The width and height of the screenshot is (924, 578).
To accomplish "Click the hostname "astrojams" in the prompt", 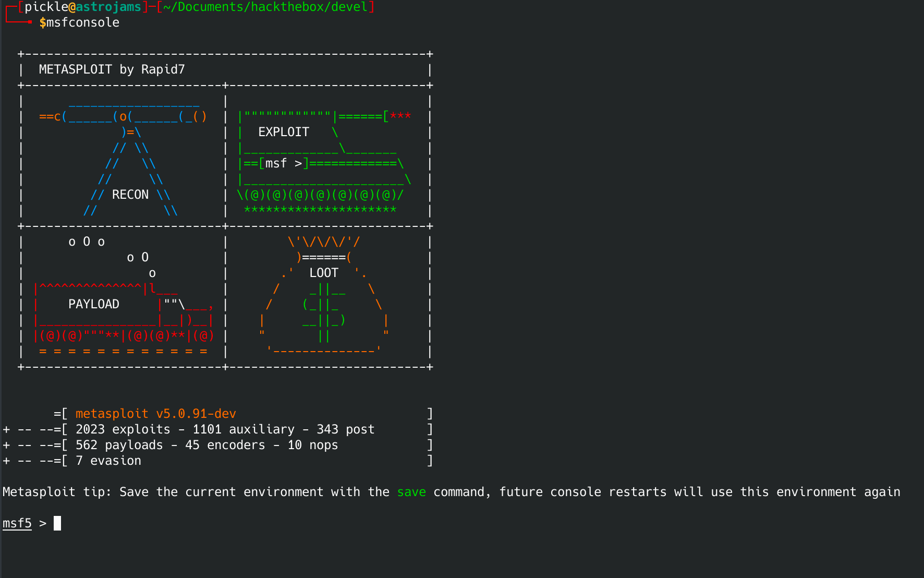I will coord(108,7).
